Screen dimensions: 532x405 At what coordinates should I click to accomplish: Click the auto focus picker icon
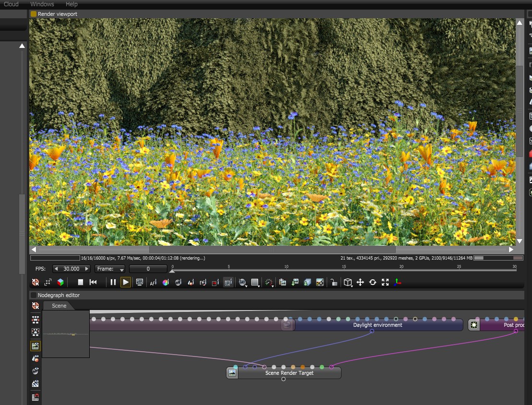pos(153,282)
